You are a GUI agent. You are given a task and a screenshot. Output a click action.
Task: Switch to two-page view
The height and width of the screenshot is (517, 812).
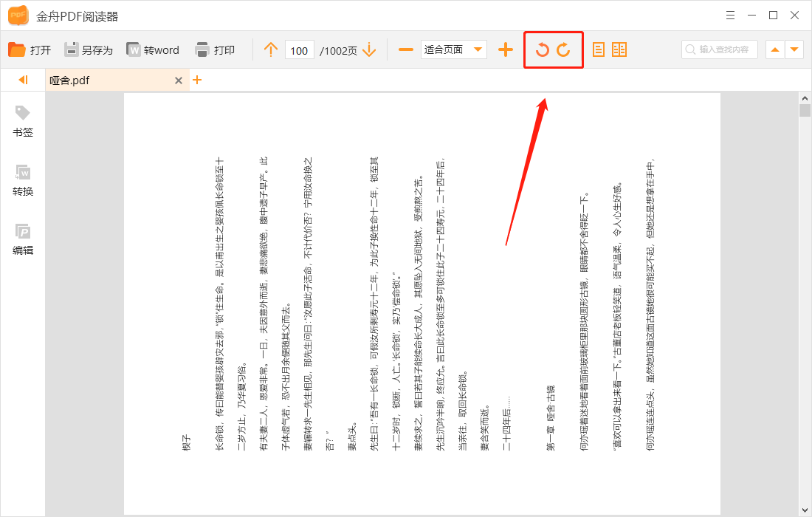tap(619, 49)
